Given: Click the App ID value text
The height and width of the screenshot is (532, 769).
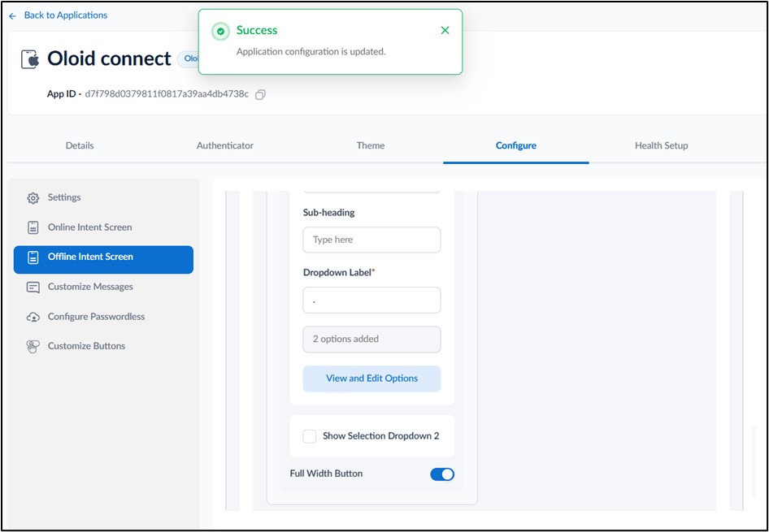Looking at the screenshot, I should [x=167, y=94].
